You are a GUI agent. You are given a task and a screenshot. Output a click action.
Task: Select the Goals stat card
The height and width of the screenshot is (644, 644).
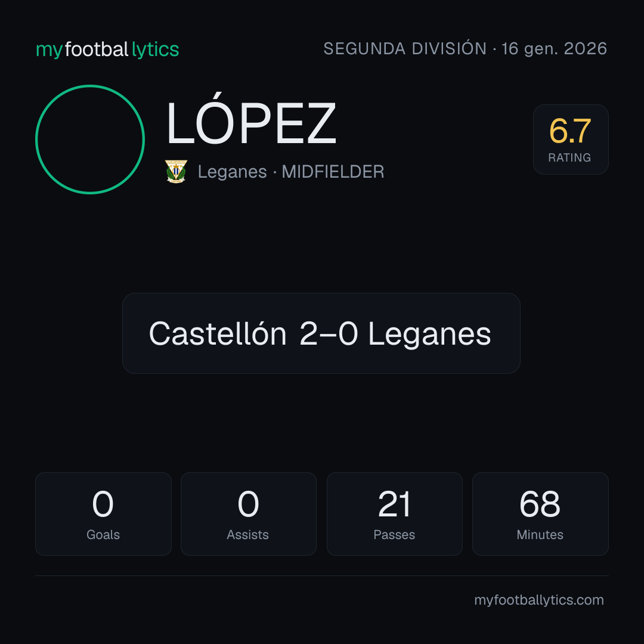[x=103, y=514]
